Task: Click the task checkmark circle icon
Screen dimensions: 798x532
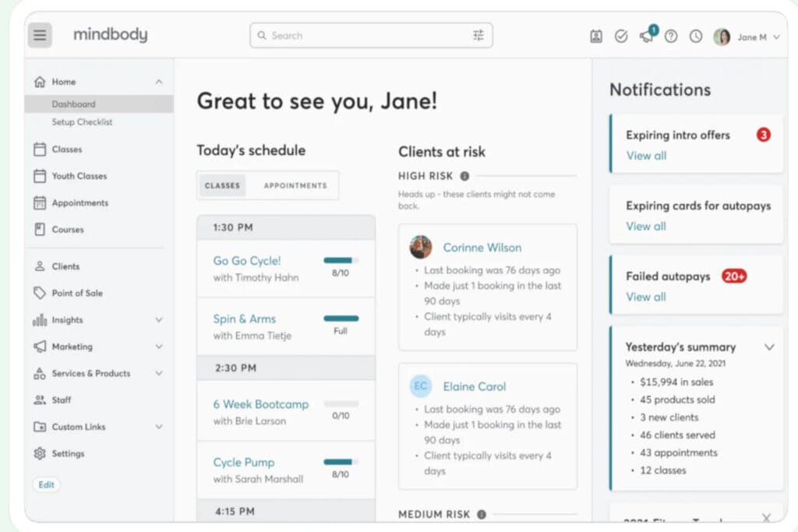Action: point(621,36)
